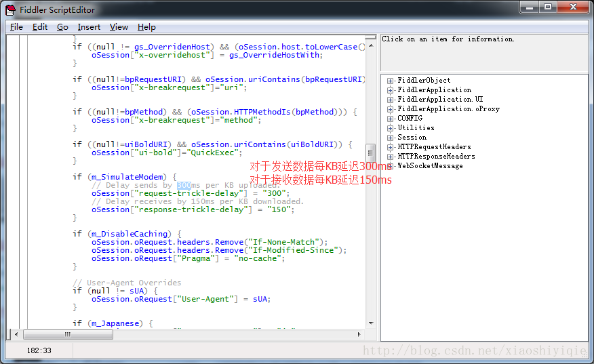Click the m_DisableCaching condition line
The width and height of the screenshot is (594, 364).
coord(127,234)
